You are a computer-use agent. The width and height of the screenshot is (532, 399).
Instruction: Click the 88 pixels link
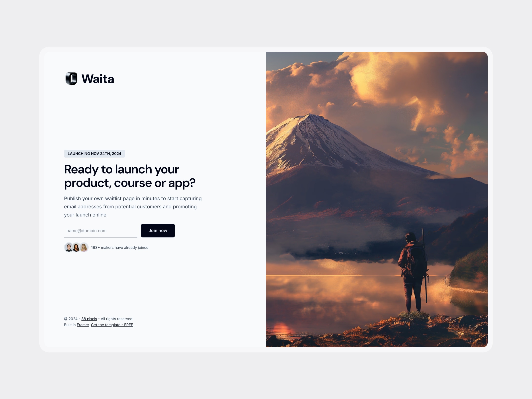[x=89, y=319]
